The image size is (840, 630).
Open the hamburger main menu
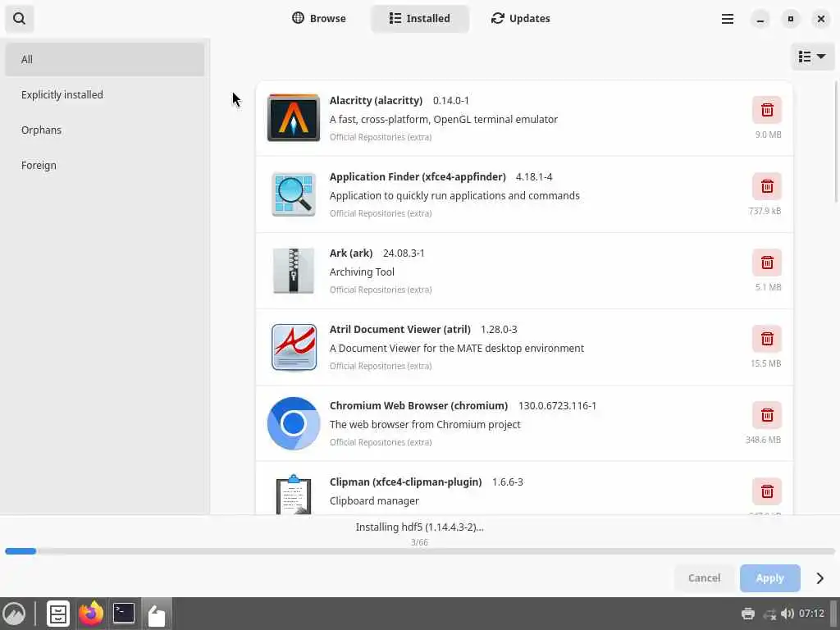pos(728,19)
